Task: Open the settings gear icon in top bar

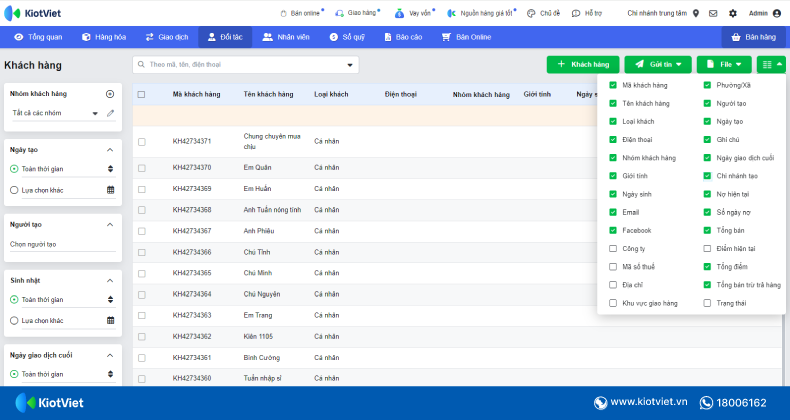Action: click(x=733, y=13)
